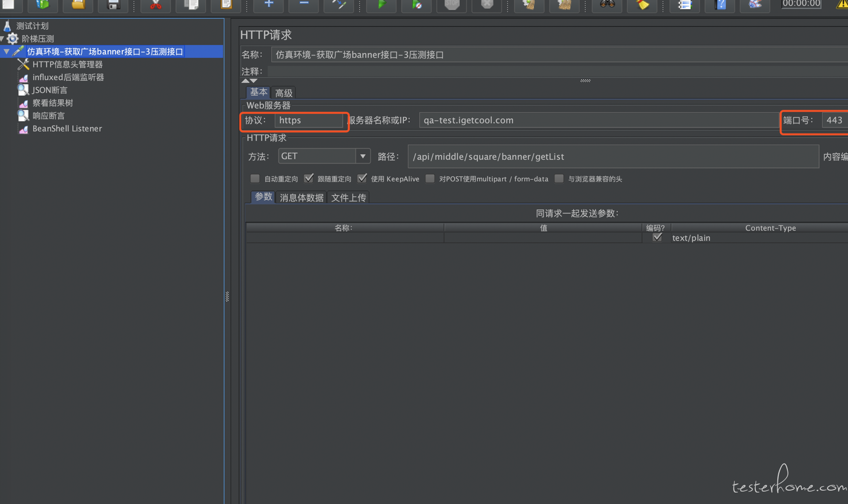Screen dimensions: 848x504
Task: Select the 阶梯压测 thread group node
Action: [38, 39]
